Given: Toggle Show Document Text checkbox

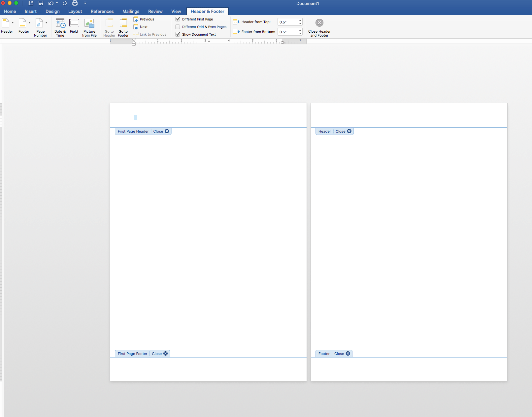Looking at the screenshot, I should coord(178,34).
